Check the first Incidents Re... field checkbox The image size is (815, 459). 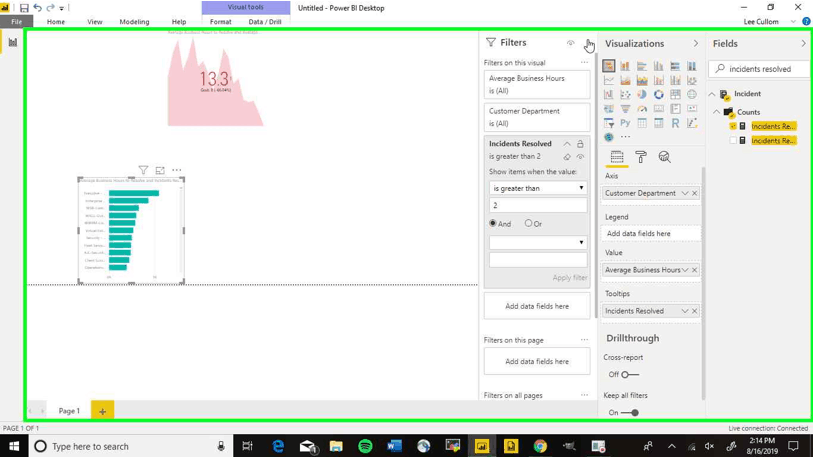[x=733, y=126]
